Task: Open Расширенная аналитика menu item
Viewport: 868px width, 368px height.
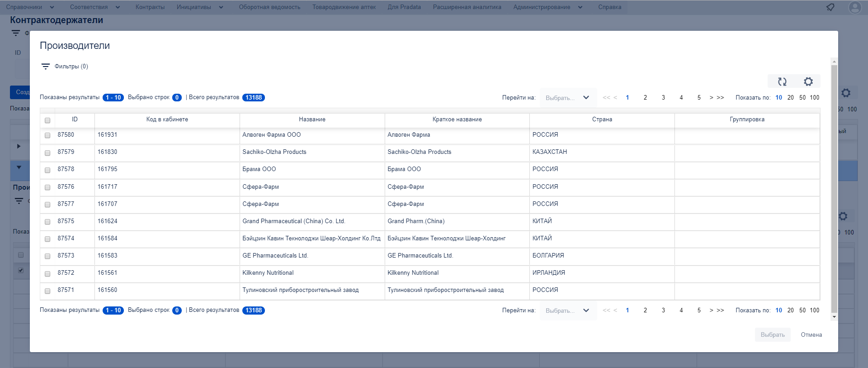Action: pos(467,7)
